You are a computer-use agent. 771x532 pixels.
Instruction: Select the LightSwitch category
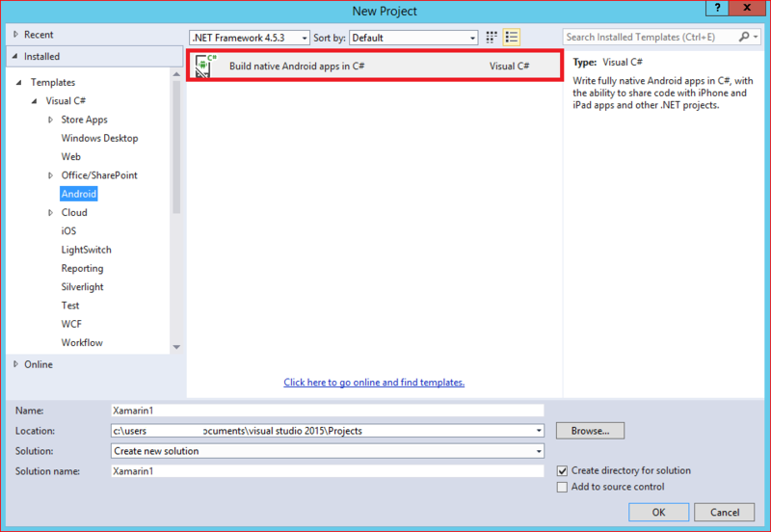point(86,250)
